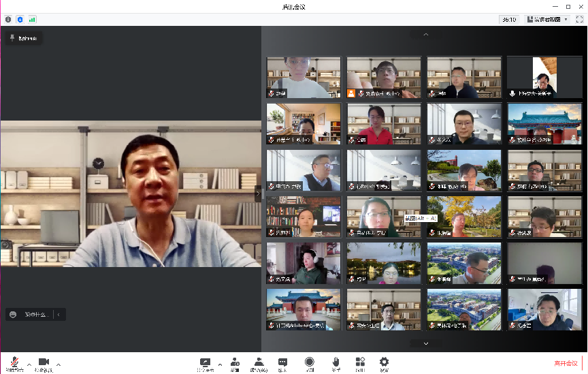Open the apps grid icon
The image size is (588, 374).
360,362
